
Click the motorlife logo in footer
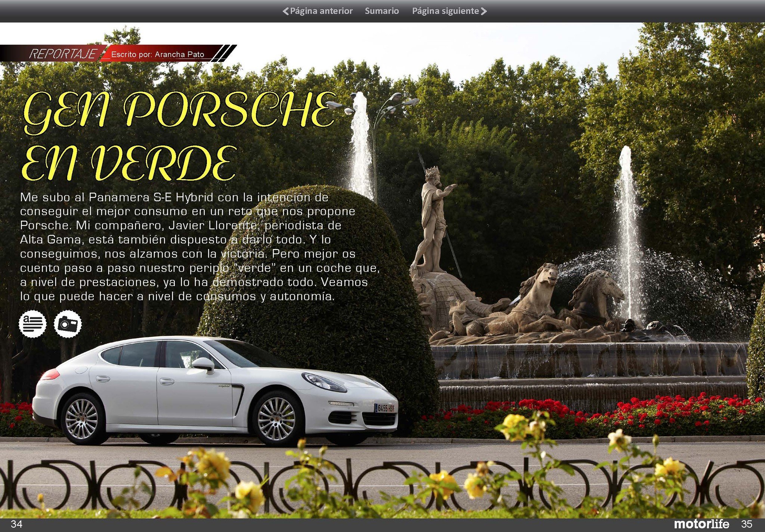pos(701,524)
